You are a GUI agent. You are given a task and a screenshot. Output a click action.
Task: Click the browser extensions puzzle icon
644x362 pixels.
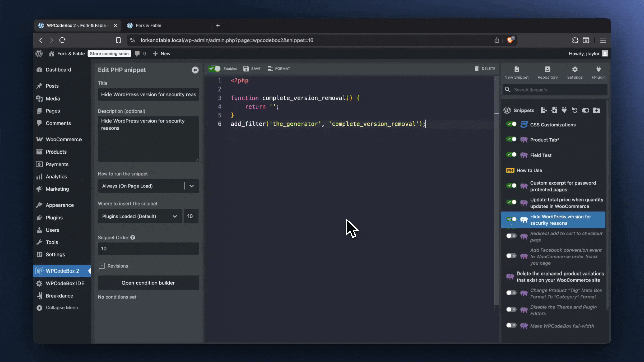(x=575, y=40)
